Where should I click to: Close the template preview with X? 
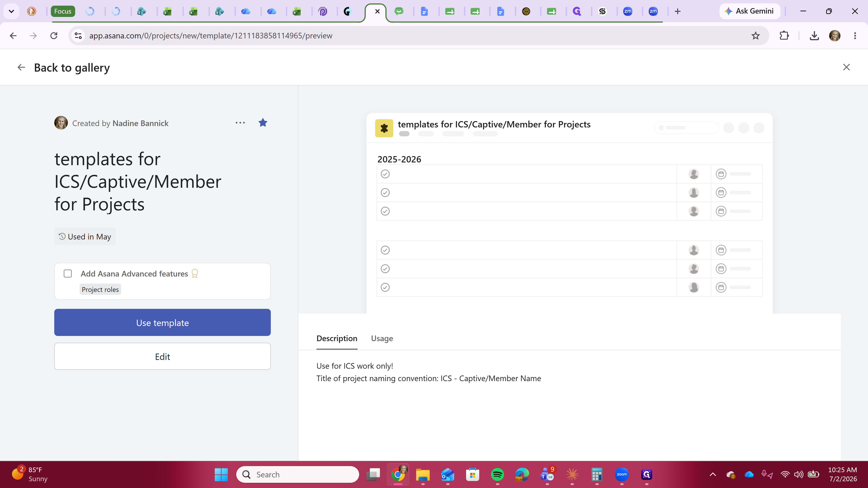pyautogui.click(x=847, y=67)
